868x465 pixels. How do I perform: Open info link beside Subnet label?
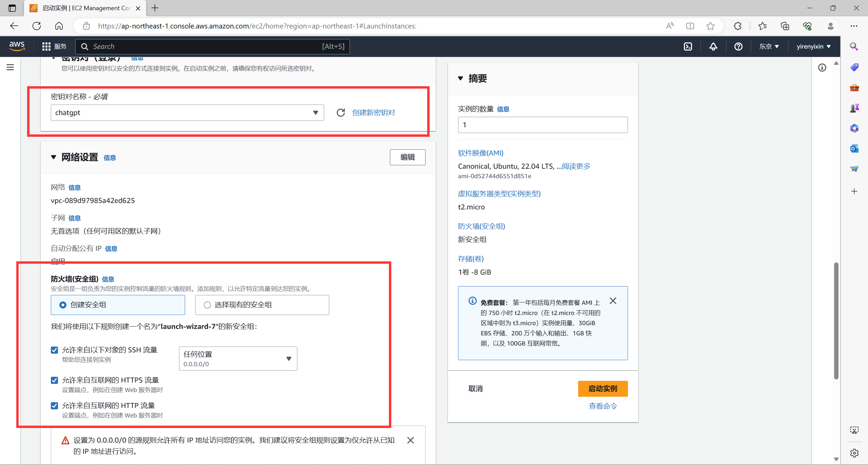click(x=75, y=218)
